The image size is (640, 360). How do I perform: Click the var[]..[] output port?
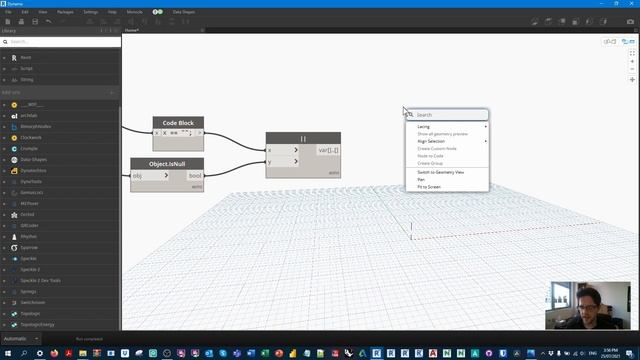click(x=328, y=150)
